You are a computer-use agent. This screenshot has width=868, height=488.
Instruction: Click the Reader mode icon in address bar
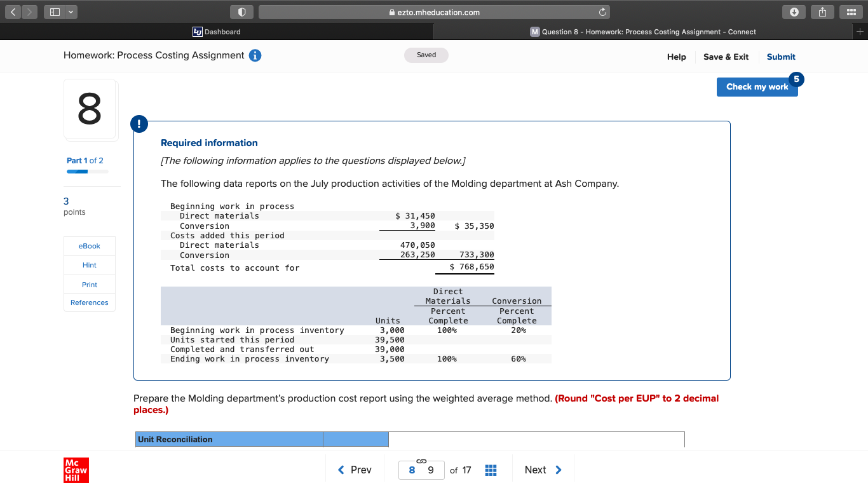tap(241, 11)
